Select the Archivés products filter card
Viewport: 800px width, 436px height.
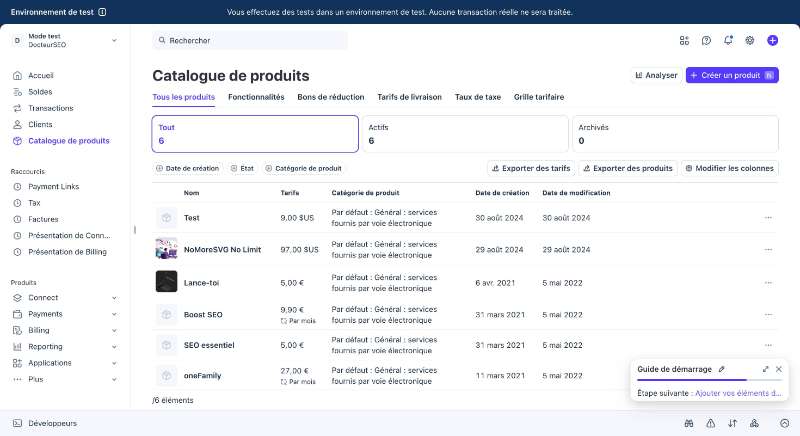676,134
